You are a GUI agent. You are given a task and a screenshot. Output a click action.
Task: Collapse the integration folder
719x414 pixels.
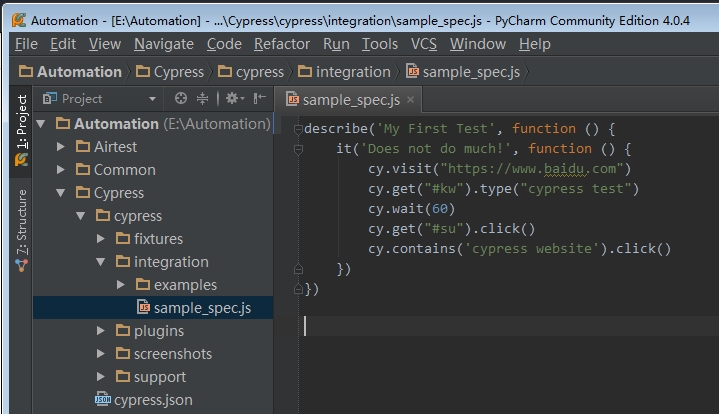coord(101,262)
